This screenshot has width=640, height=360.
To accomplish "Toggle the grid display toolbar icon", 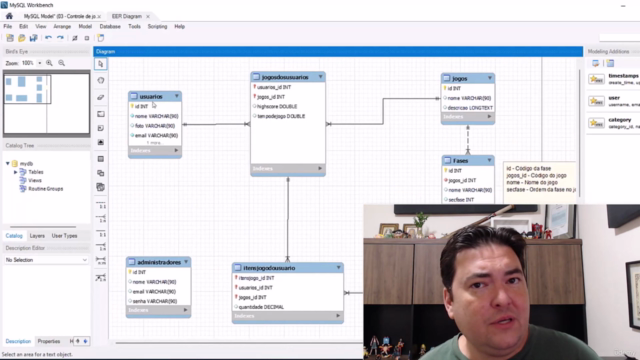I will (75, 38).
